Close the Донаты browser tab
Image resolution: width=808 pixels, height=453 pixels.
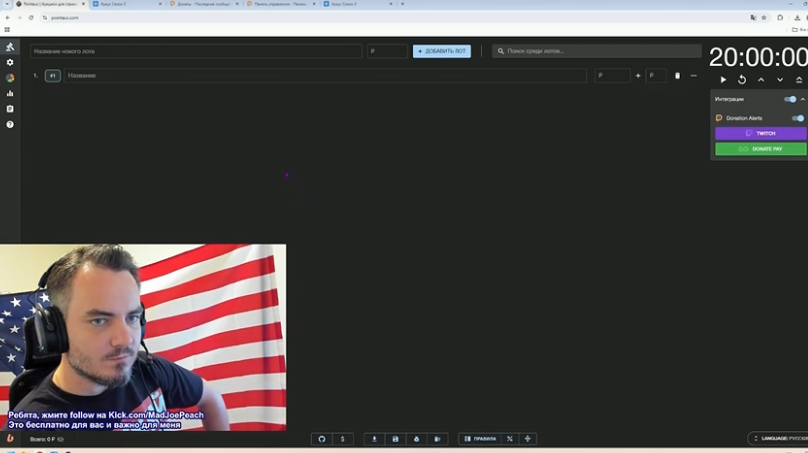click(237, 4)
